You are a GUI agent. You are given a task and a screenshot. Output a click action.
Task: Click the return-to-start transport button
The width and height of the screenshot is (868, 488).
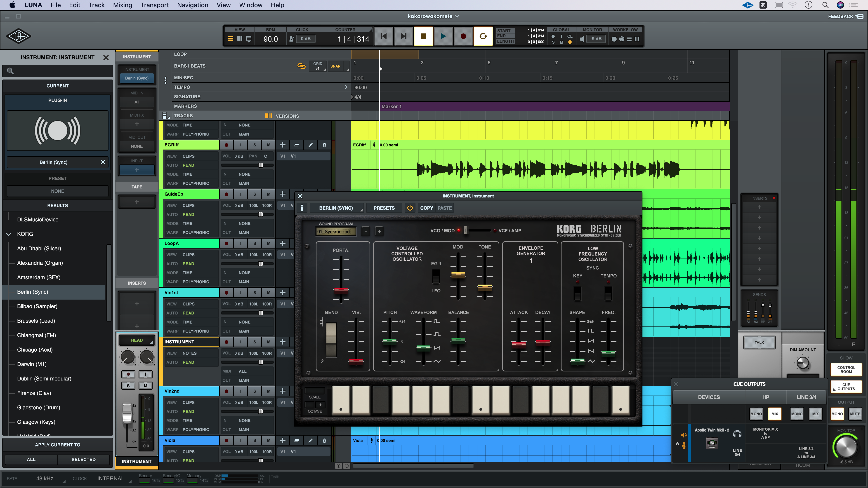(x=383, y=36)
